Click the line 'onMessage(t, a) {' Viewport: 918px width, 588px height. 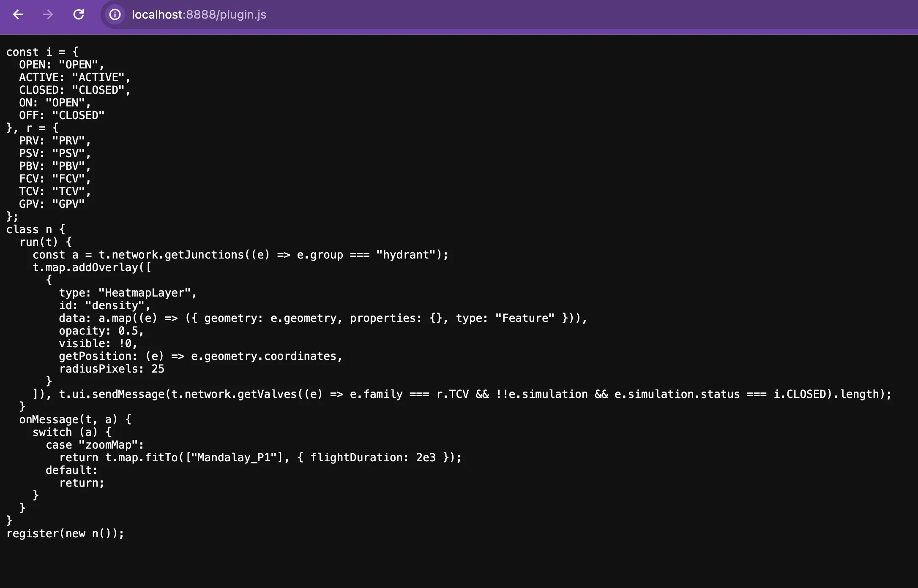coord(75,419)
